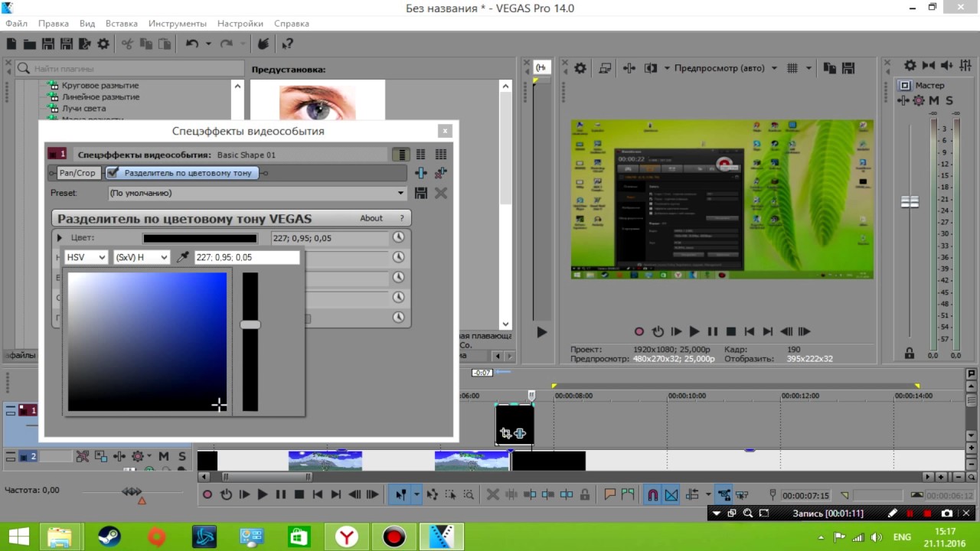Solo video track 2
Image resolution: width=980 pixels, height=551 pixels.
click(x=182, y=456)
